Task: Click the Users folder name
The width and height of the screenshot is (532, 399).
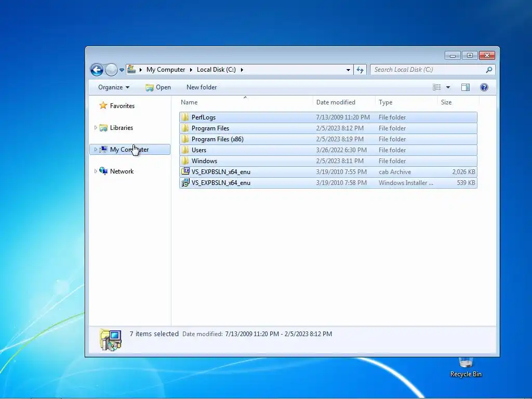Action: tap(199, 150)
